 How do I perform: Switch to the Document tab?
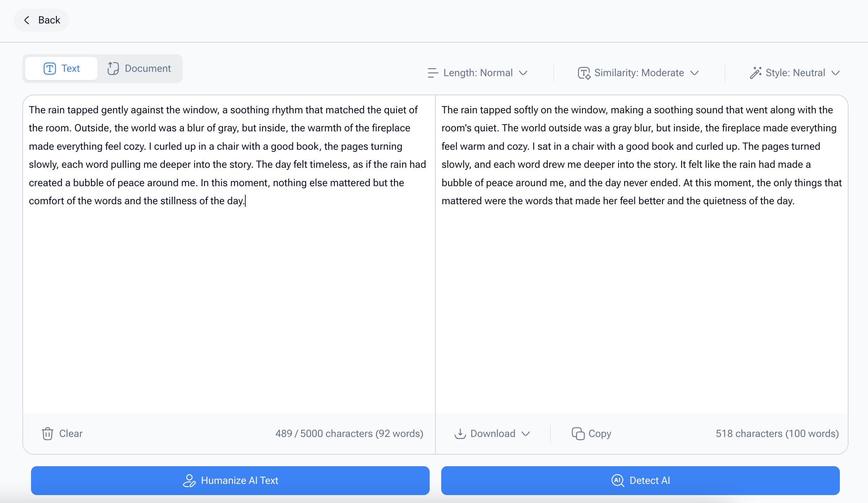coord(139,69)
